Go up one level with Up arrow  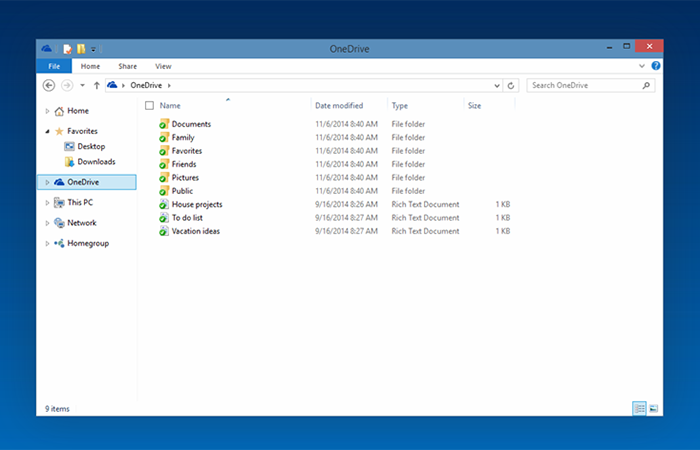click(96, 85)
